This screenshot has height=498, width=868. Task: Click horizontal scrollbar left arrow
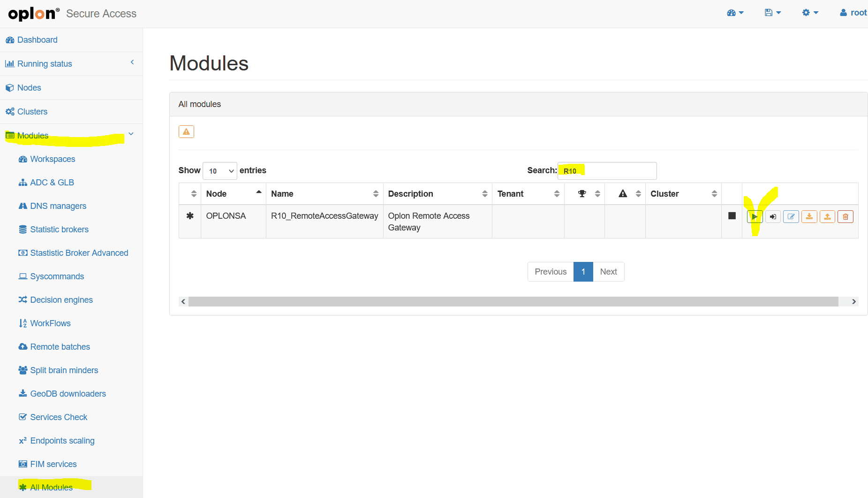coord(183,301)
